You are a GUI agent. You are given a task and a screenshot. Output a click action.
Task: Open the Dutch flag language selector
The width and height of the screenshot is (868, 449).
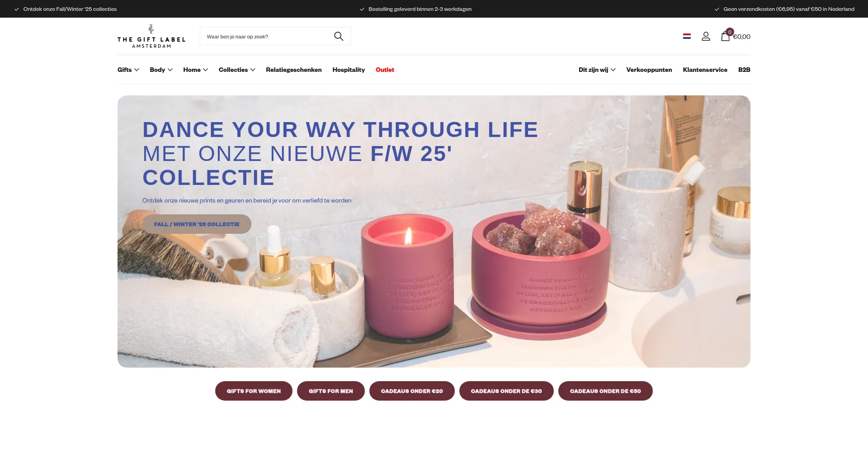point(687,36)
